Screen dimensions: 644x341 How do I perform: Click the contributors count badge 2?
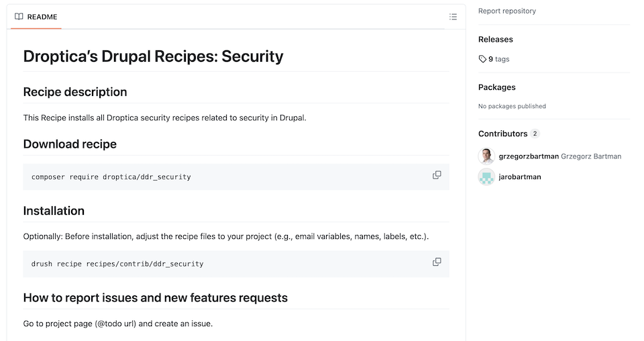click(x=535, y=134)
